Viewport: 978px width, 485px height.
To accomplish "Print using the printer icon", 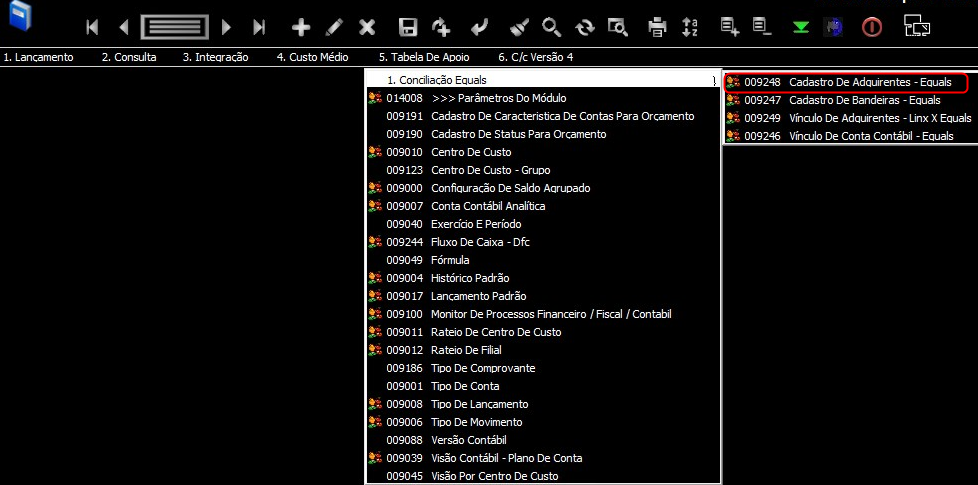I will [x=657, y=27].
